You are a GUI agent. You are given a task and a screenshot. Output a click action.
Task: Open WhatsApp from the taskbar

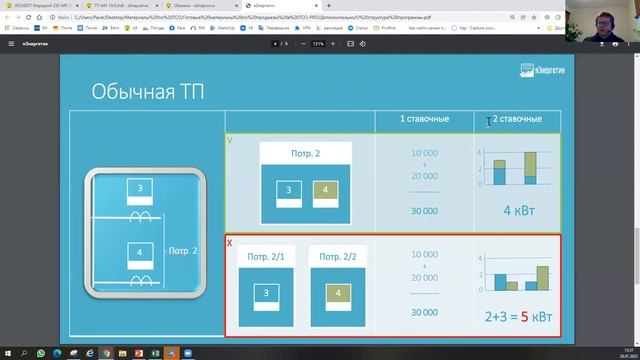click(x=40, y=353)
